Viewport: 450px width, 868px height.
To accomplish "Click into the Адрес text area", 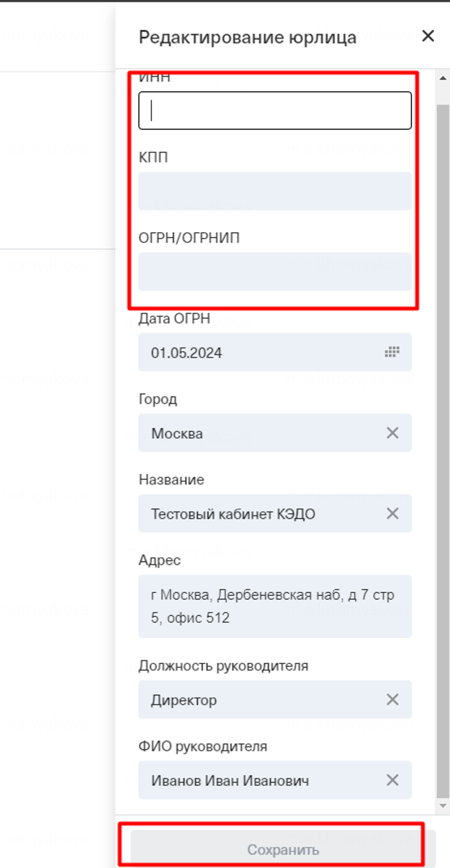I will tap(275, 606).
